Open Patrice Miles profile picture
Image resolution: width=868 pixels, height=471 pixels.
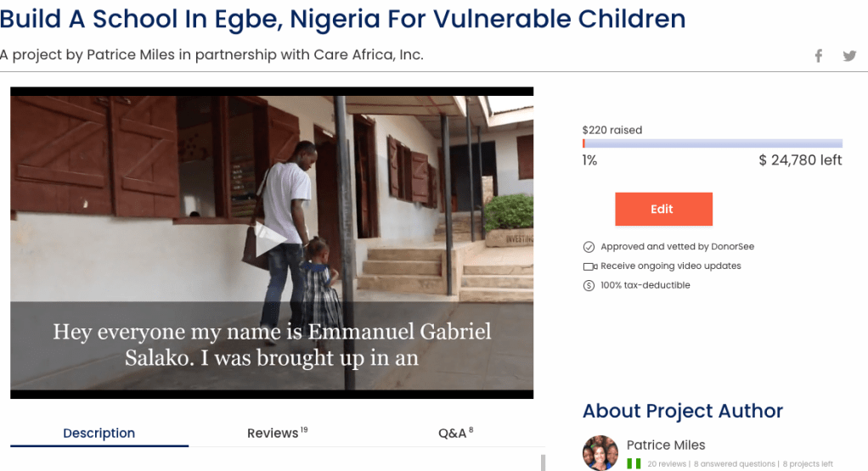(600, 453)
